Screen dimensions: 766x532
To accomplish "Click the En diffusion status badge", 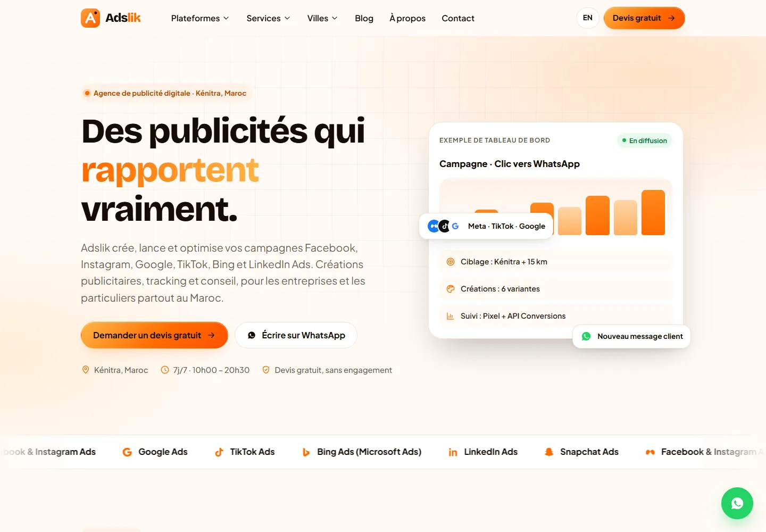I will [645, 140].
